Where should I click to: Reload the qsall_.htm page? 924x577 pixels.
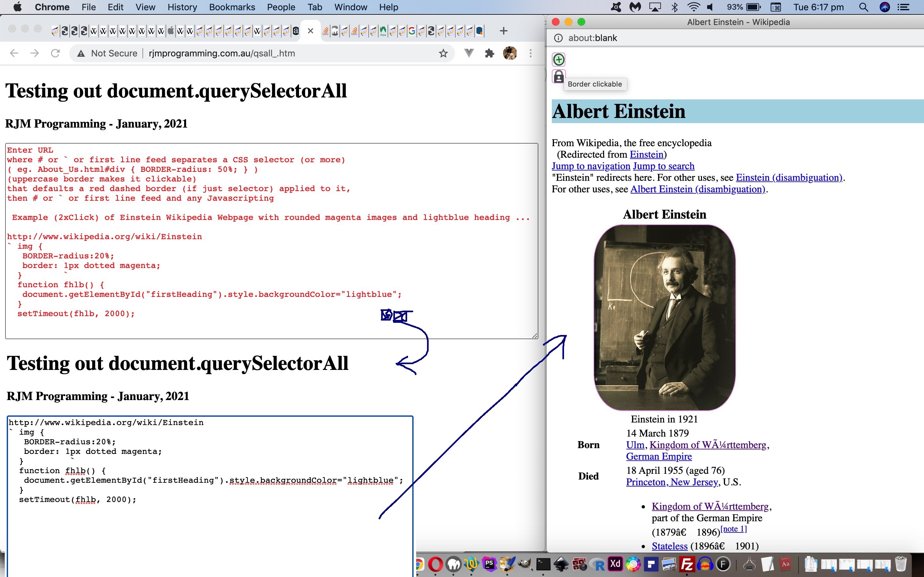pyautogui.click(x=56, y=54)
